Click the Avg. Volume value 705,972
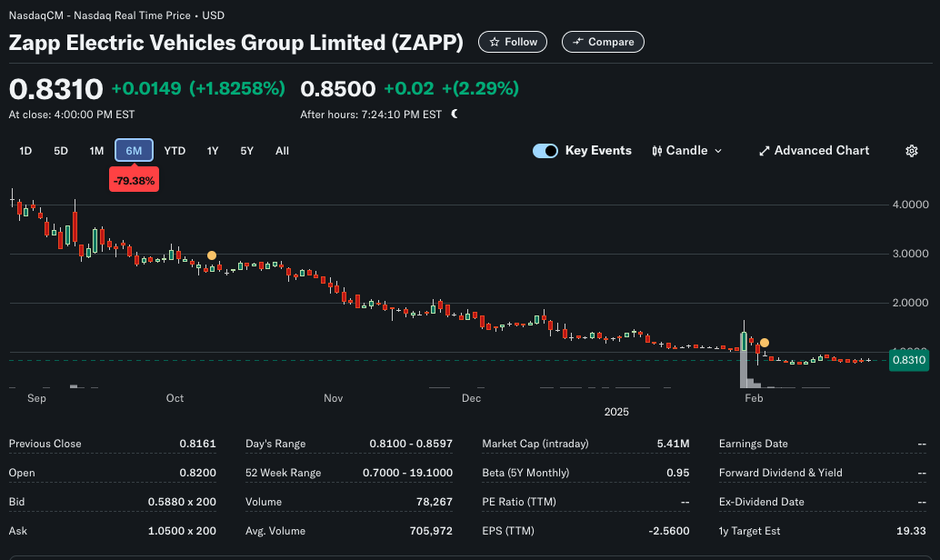 431,531
